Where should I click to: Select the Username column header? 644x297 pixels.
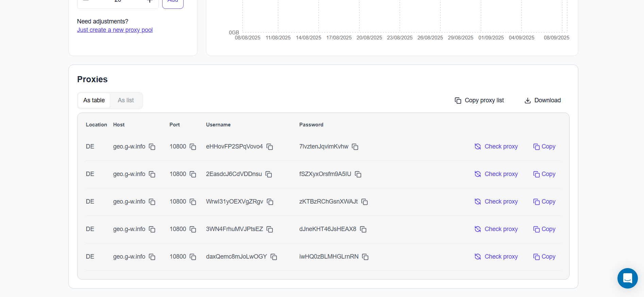tap(218, 125)
